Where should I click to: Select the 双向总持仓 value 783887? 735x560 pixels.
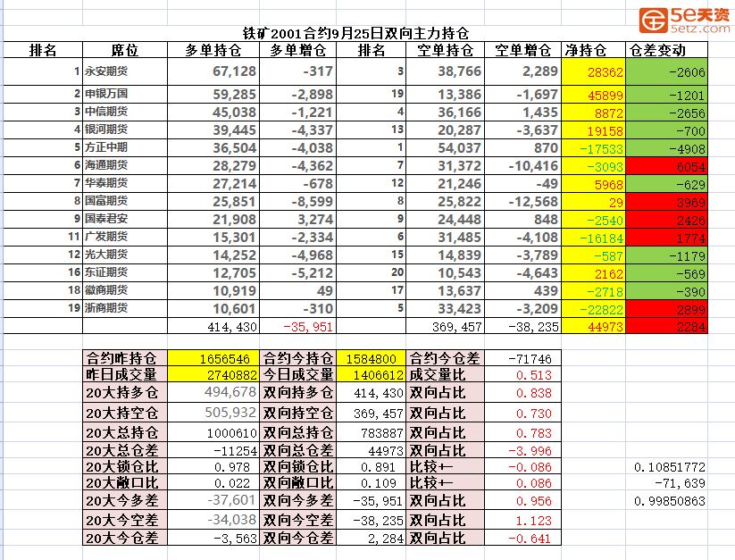[371, 432]
